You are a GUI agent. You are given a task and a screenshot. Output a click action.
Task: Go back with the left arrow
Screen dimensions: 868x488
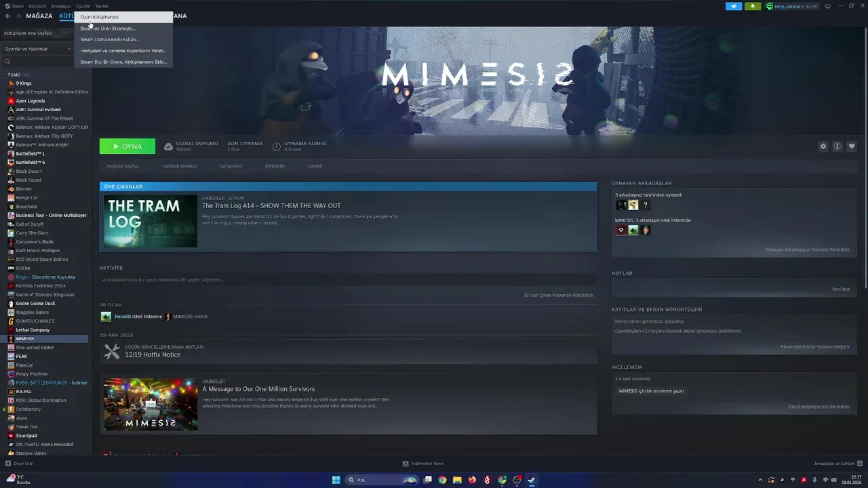pos(8,16)
